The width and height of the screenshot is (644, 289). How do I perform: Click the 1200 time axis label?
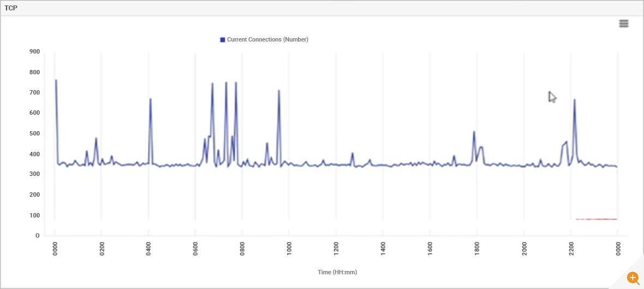pos(336,249)
